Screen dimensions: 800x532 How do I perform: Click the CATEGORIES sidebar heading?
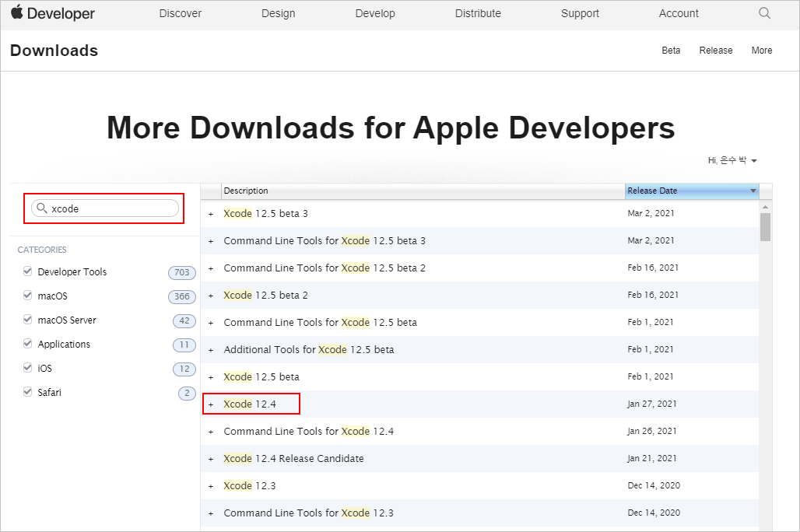tap(42, 250)
